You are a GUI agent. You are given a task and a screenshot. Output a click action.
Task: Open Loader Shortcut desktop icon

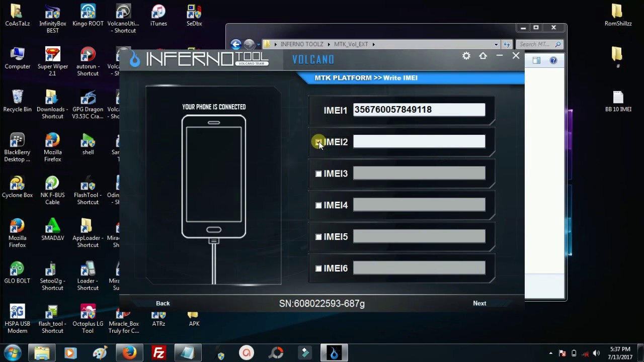[88, 276]
